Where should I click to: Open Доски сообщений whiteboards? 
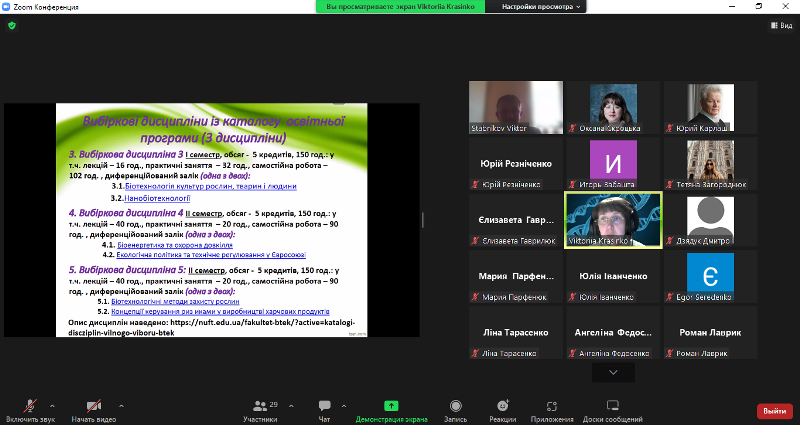click(613, 411)
